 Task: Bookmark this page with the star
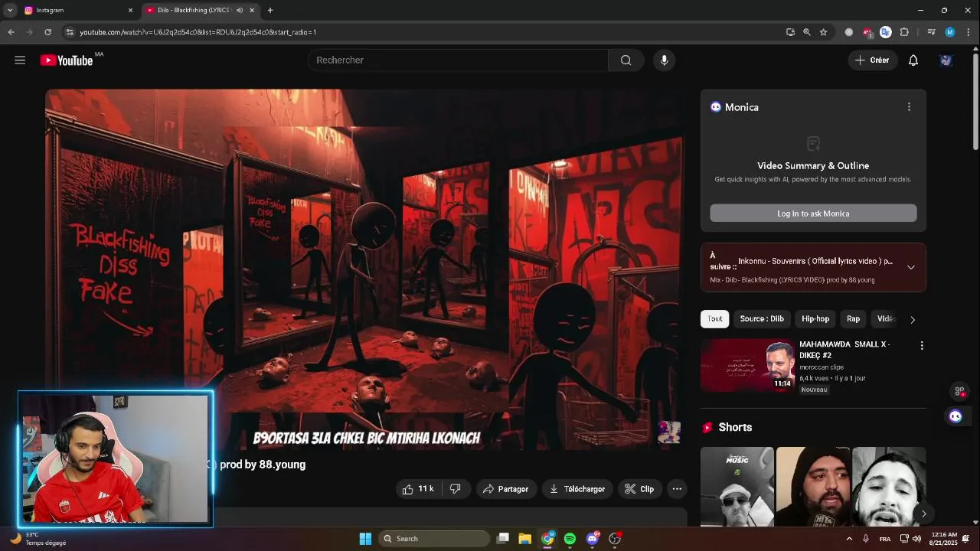[824, 32]
